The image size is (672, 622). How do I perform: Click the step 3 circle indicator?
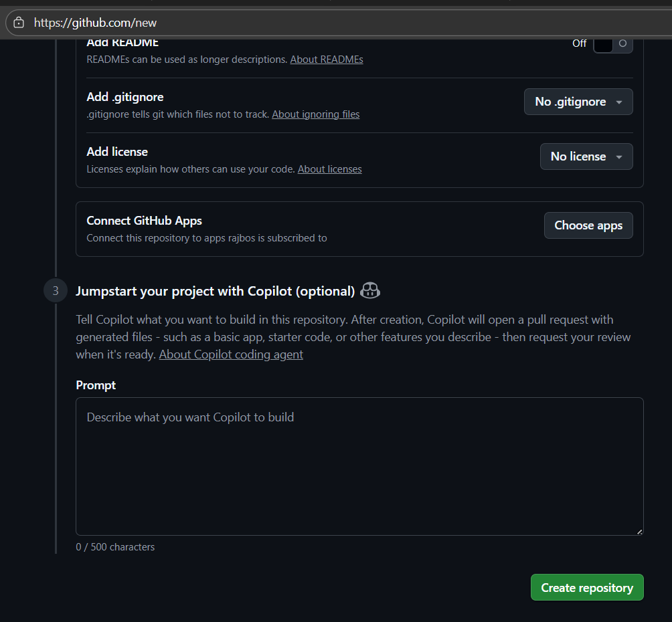(55, 290)
